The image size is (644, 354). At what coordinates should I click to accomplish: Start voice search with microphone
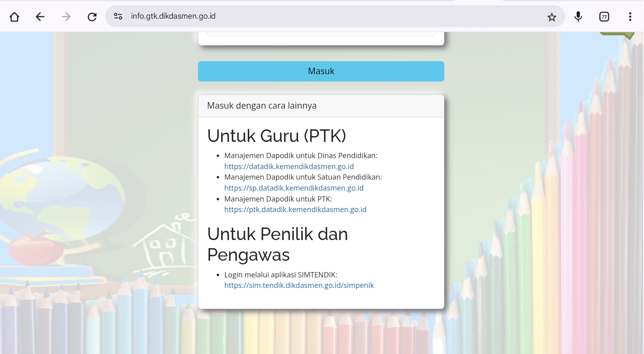(x=578, y=16)
